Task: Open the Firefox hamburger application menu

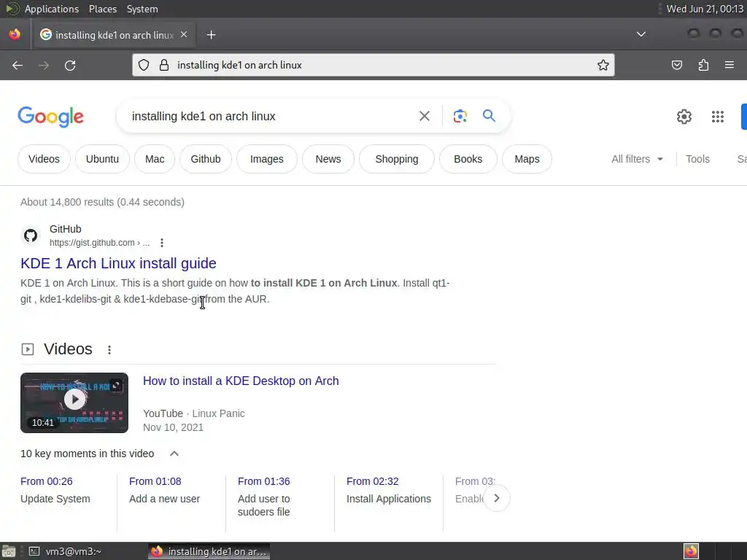Action: coord(729,65)
